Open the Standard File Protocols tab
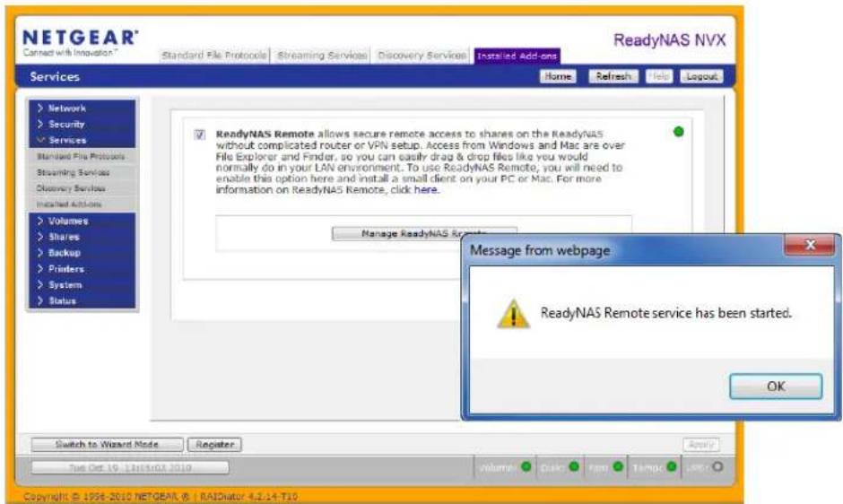Screen dimensions: 843x504 pyautogui.click(x=214, y=56)
